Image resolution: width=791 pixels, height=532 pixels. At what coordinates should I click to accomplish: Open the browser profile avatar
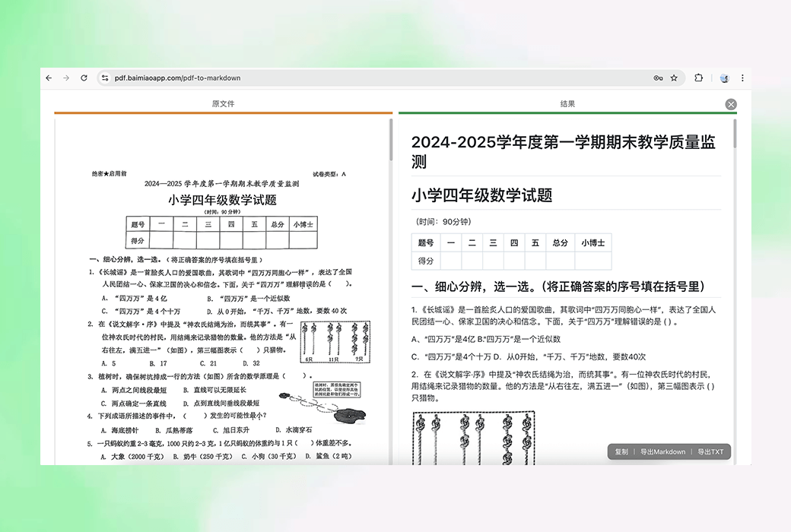724,78
